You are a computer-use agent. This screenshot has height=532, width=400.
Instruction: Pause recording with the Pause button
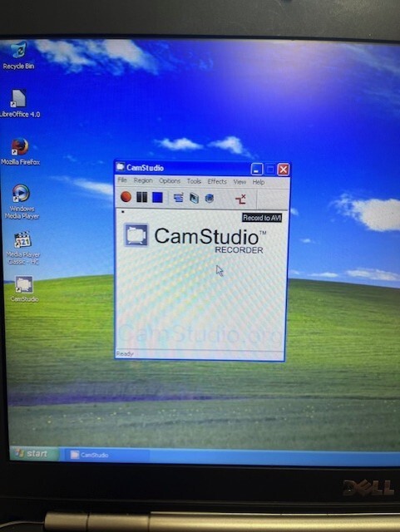pyautogui.click(x=141, y=197)
